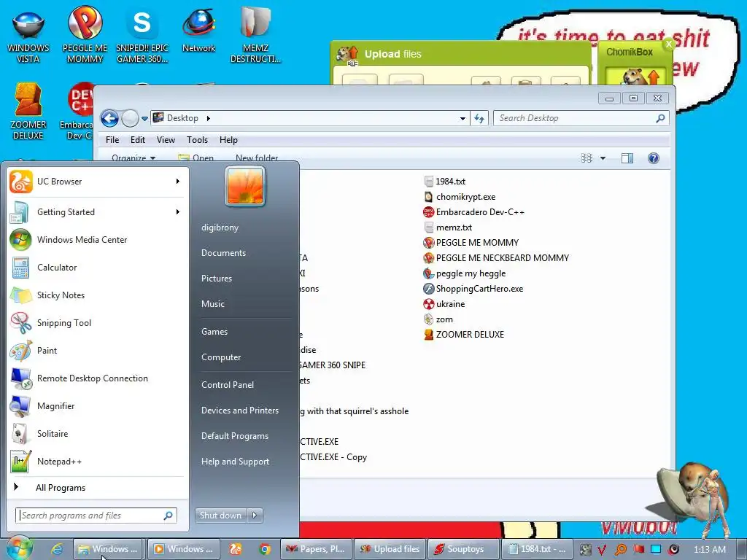Click the UC Browser taskbar icon
747x560 pixels.
click(x=236, y=549)
